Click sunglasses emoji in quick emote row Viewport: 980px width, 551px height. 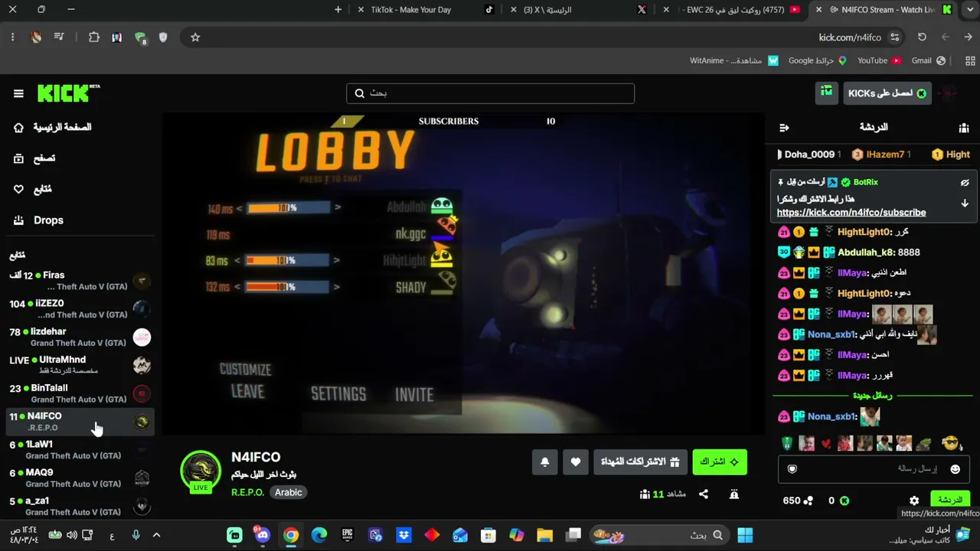(950, 443)
